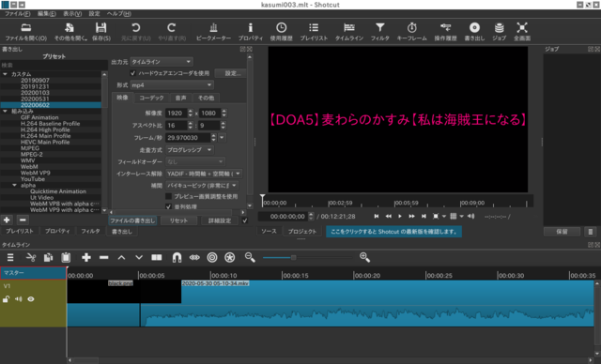Toggle ハードウェアエンコーダを使用 checkbox
601x364 pixels.
[133, 73]
